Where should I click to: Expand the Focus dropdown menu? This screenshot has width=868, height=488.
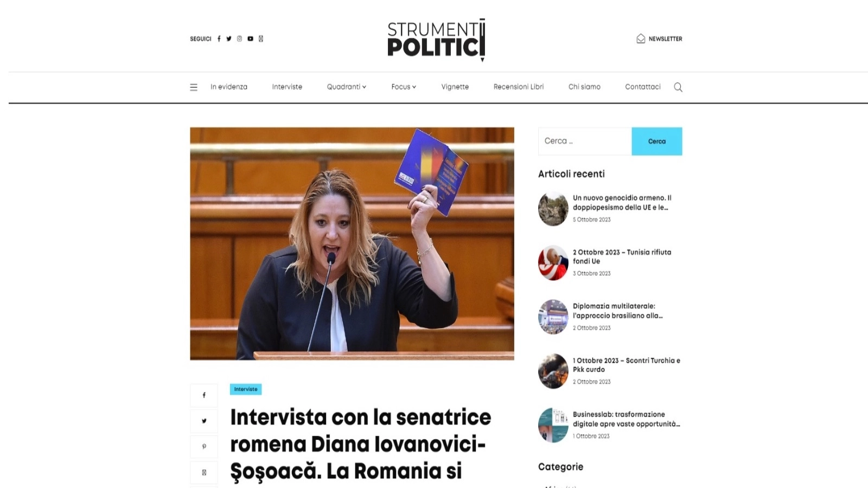tap(404, 87)
